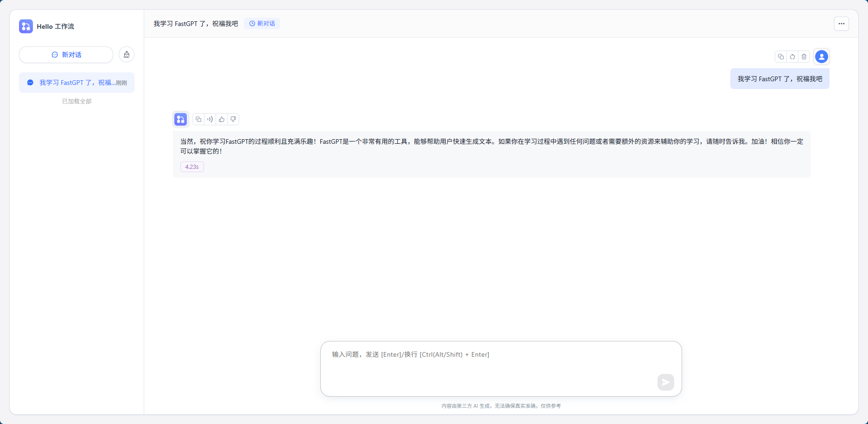Open the three-dot more options menu
This screenshot has width=868, height=424.
click(x=841, y=24)
